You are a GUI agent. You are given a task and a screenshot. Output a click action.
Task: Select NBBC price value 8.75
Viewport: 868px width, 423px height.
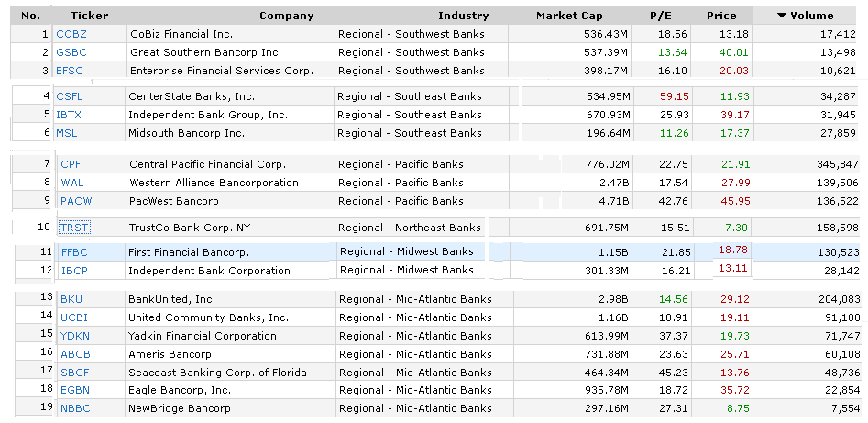737,408
